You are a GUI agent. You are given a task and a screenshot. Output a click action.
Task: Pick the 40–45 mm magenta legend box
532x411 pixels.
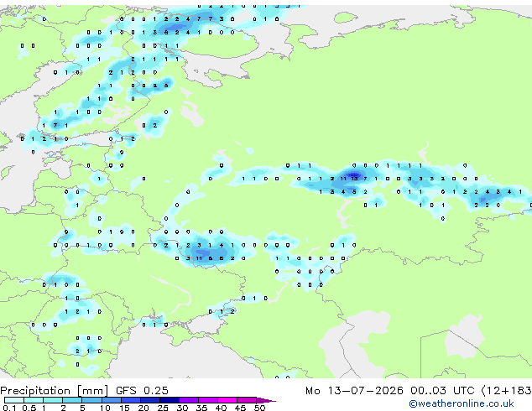(x=227, y=400)
